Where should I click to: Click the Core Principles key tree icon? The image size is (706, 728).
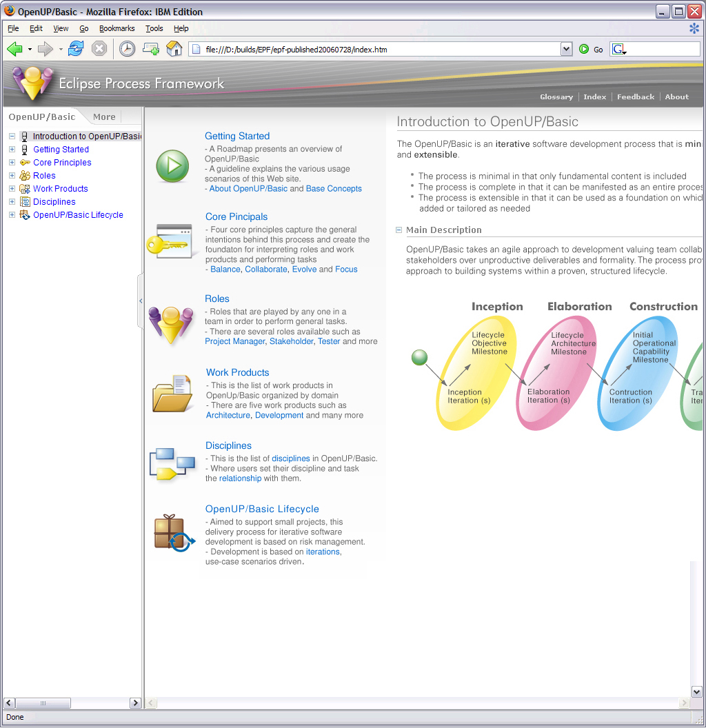click(25, 163)
